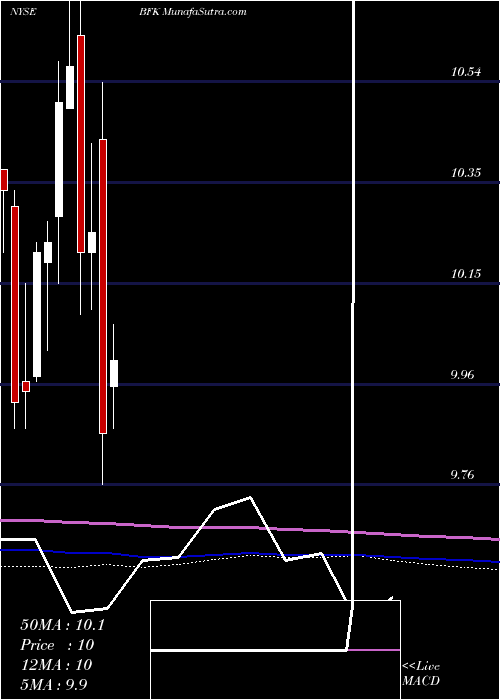The height and width of the screenshot is (700, 500).
Task: Click the Price : 10 readout
Action: click(57, 645)
